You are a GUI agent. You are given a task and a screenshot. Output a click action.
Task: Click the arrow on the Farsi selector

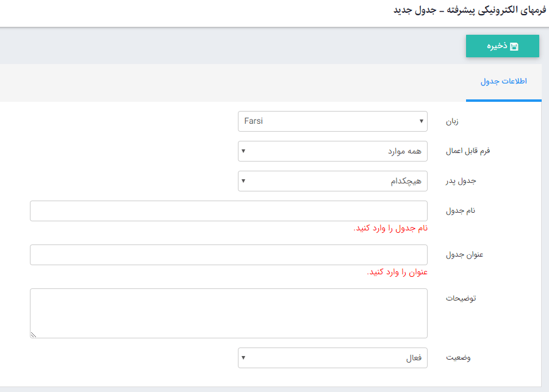tap(422, 121)
